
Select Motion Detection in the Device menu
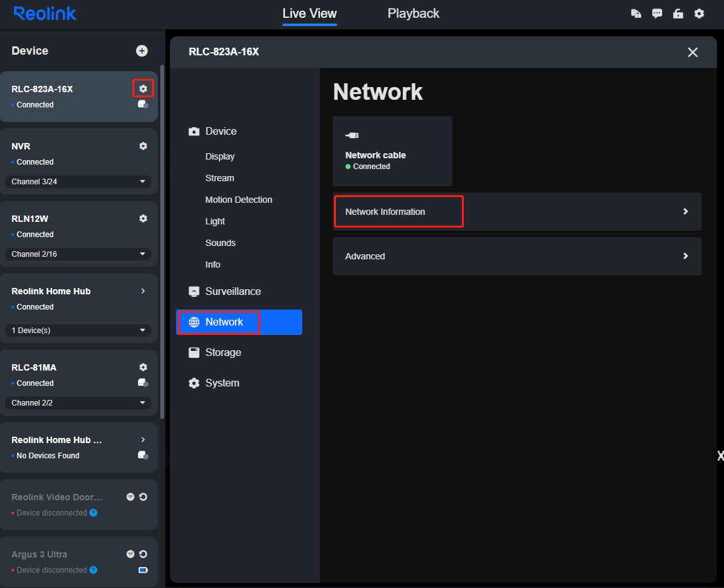pos(239,200)
